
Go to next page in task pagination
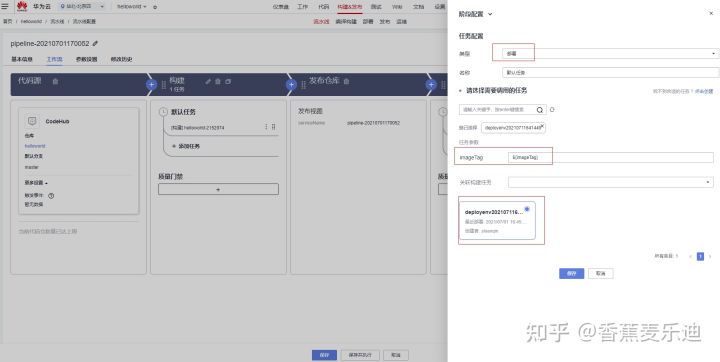point(710,256)
